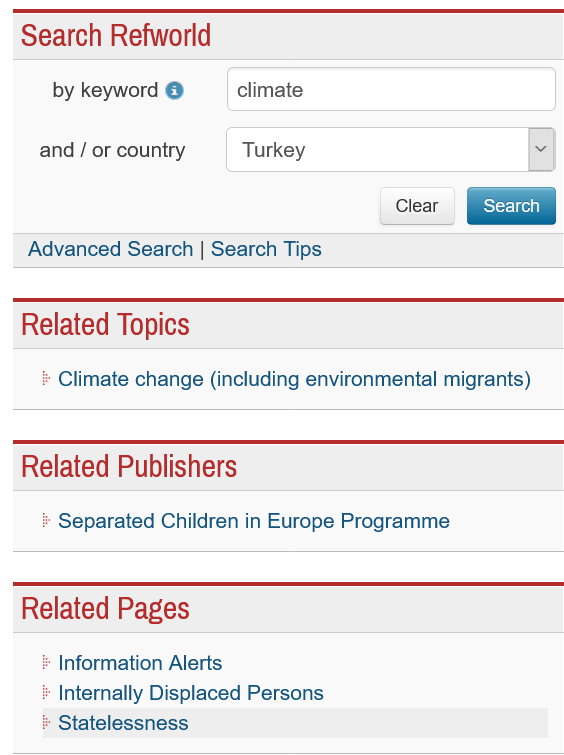
Task: Open Search Tips
Action: coord(266,249)
